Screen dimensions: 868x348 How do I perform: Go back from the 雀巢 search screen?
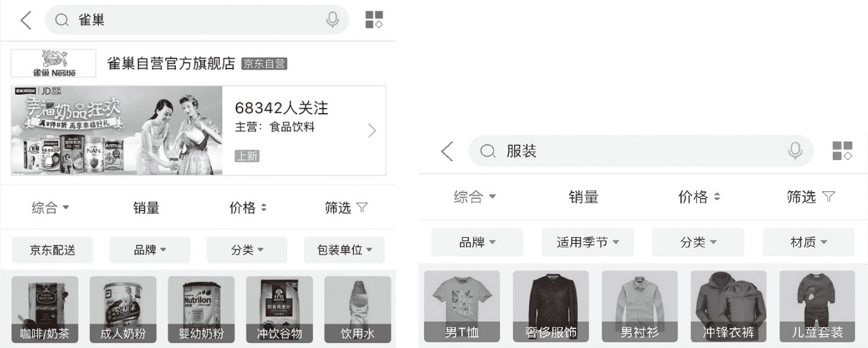26,20
